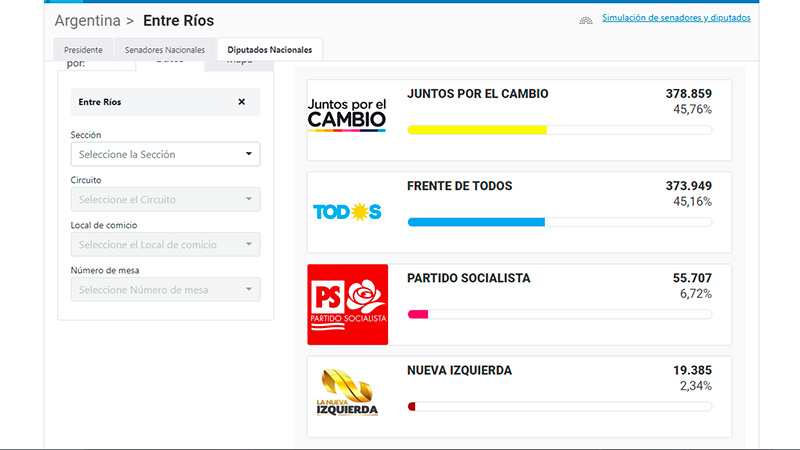800x450 pixels.
Task: Click the Sección field label
Action: tap(86, 135)
